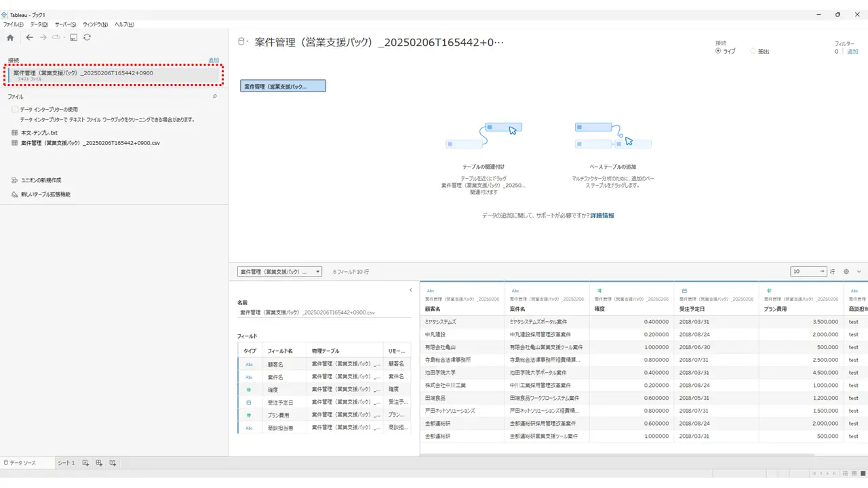Screen dimensions: 868x488
Task: Expand the chevron next to the gear icon
Action: pos(859,271)
